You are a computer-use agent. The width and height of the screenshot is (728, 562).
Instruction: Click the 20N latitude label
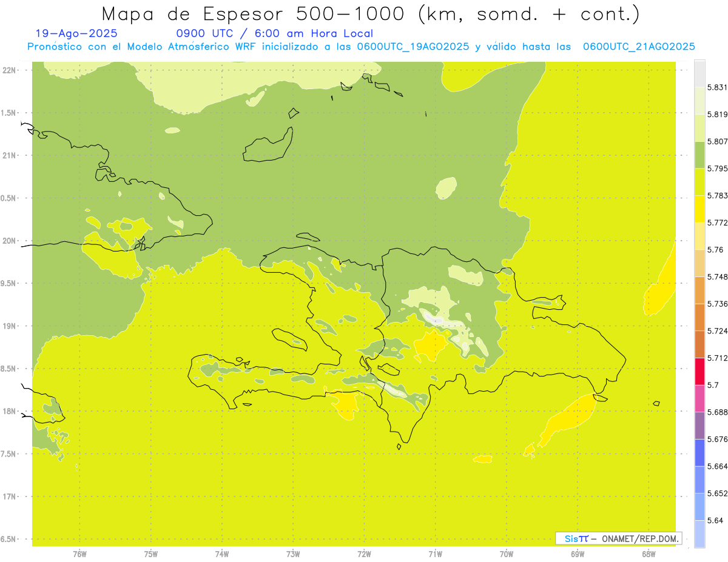(10, 241)
